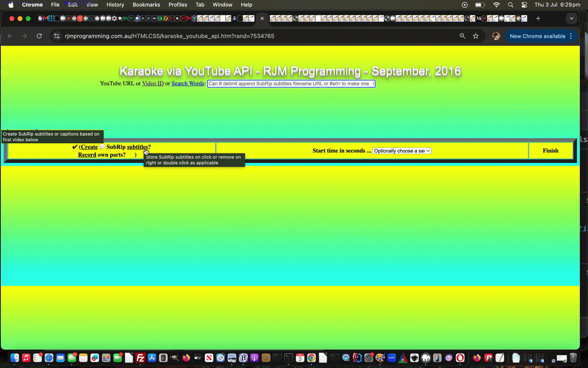Open Opera from the Dock
This screenshot has height=368, width=588.
(460, 358)
